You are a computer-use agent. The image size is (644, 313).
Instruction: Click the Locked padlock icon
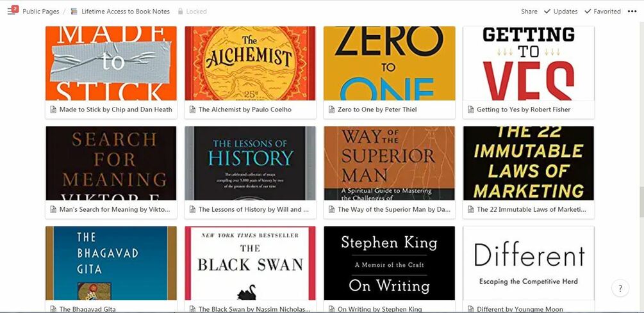pos(180,12)
